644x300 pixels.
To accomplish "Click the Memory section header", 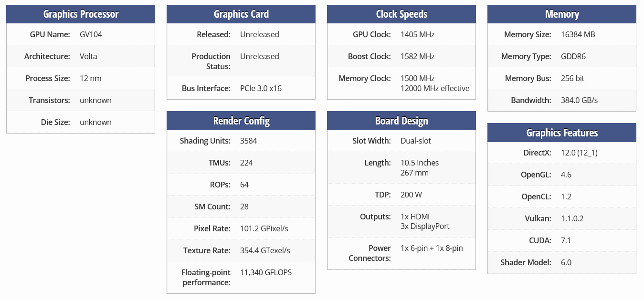I will [562, 14].
